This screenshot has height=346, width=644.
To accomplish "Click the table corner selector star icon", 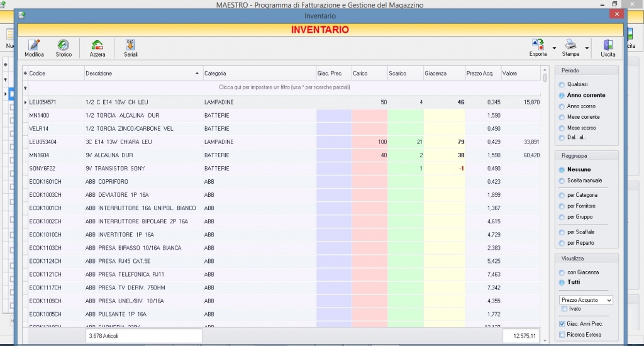I will pos(25,73).
